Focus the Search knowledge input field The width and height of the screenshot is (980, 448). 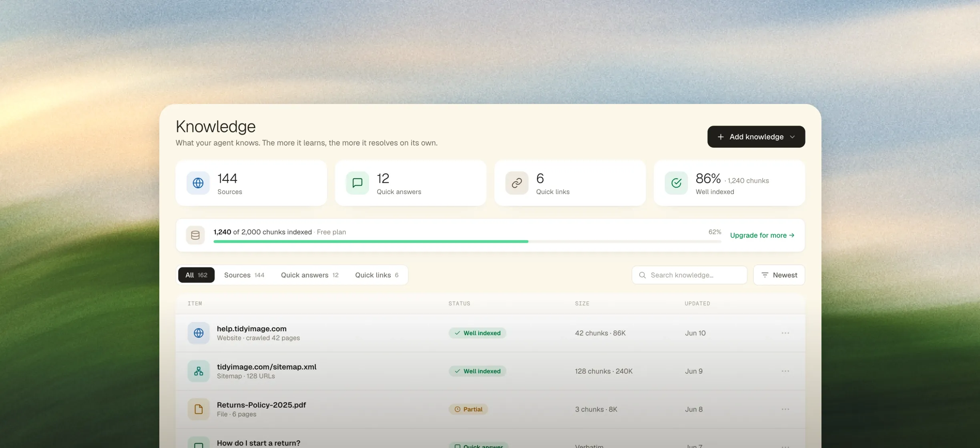pos(689,275)
